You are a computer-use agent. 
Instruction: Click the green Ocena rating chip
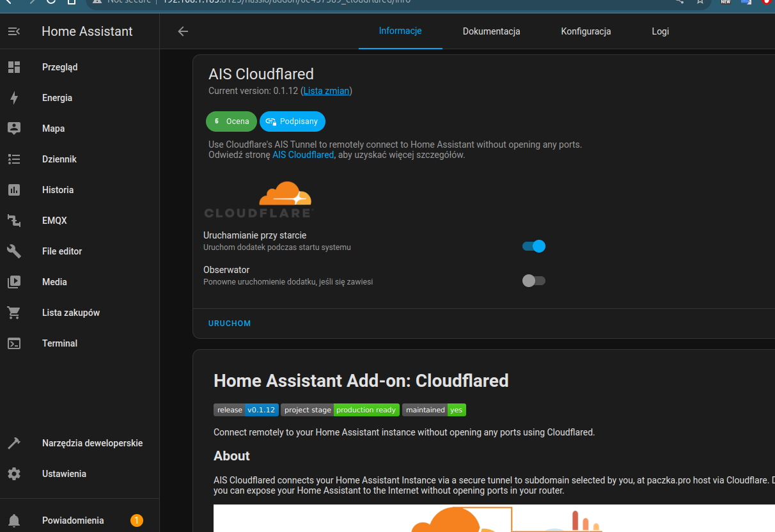tap(231, 121)
